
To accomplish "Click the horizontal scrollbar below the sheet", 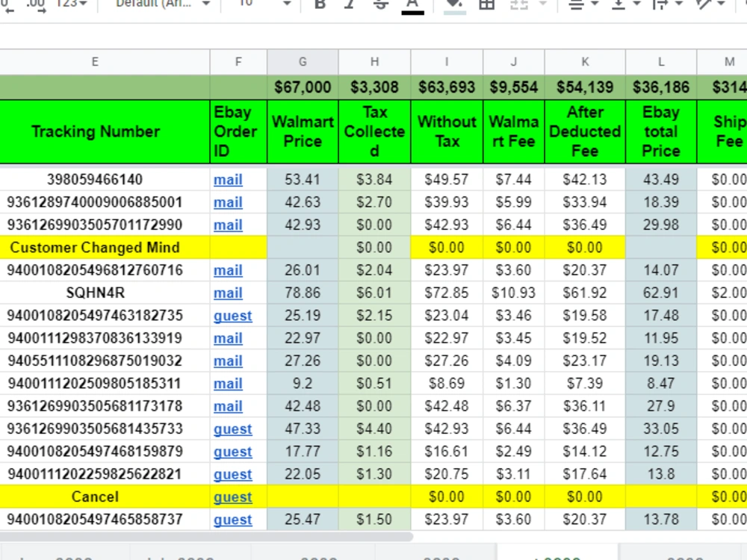I will [206, 537].
